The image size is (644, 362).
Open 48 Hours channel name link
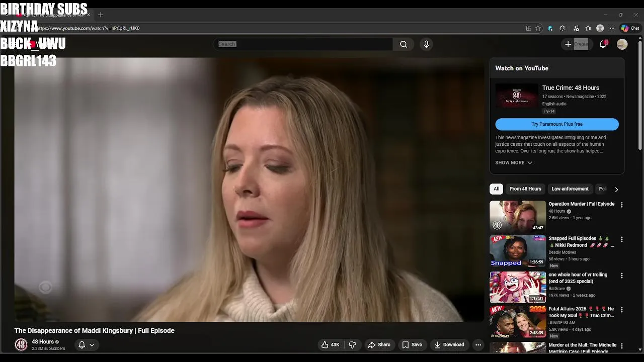coord(43,342)
